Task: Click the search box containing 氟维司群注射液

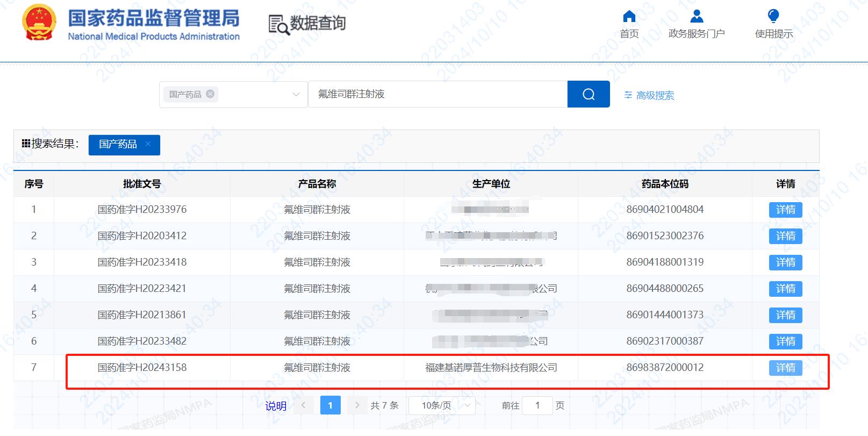Action: coord(437,94)
